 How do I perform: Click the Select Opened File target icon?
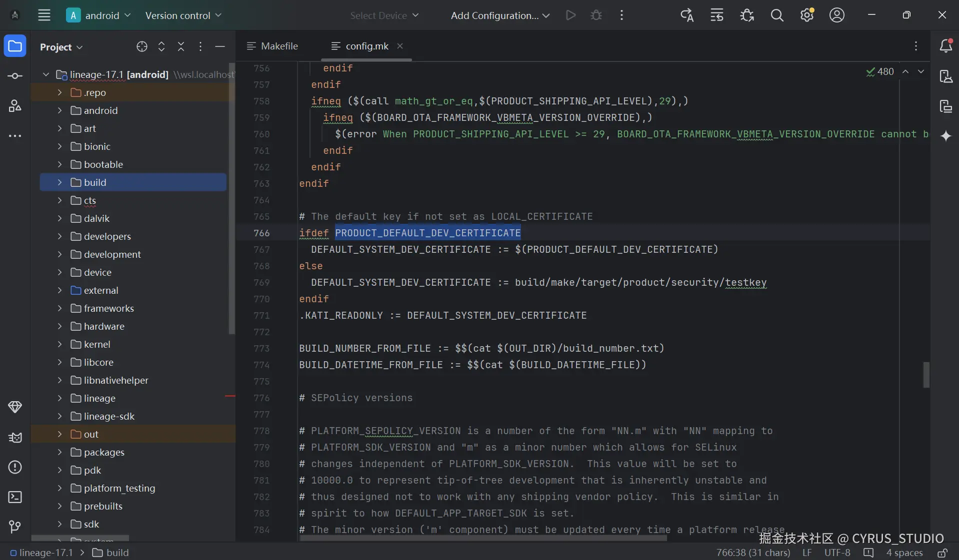point(142,46)
